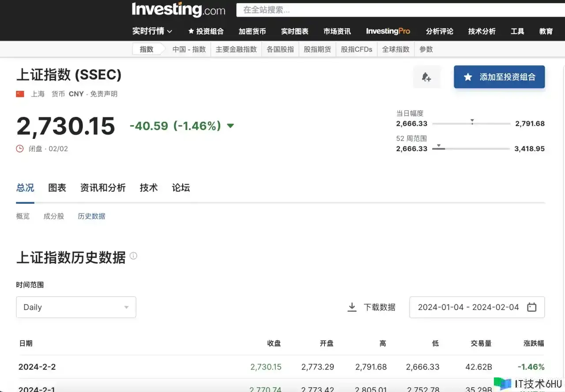Click the clock icon next to 闭盘
Image resolution: width=565 pixels, height=392 pixels.
(20, 149)
